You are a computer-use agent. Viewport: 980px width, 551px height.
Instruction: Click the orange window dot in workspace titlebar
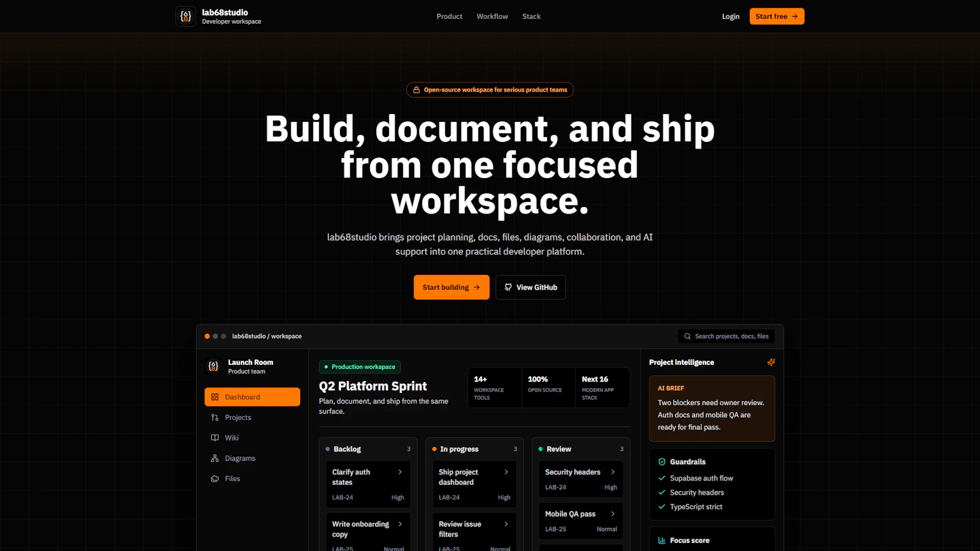click(207, 336)
